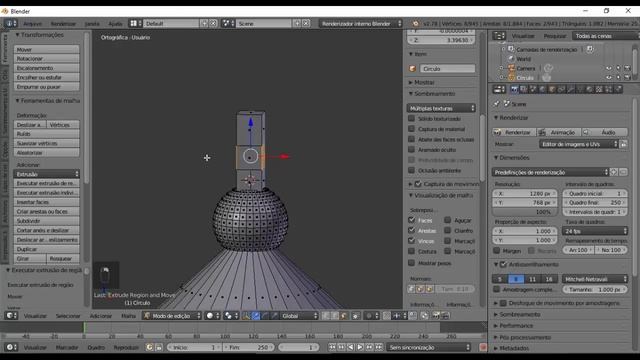Open the Ajuda menu
The width and height of the screenshot is (640, 360).
pos(115,24)
